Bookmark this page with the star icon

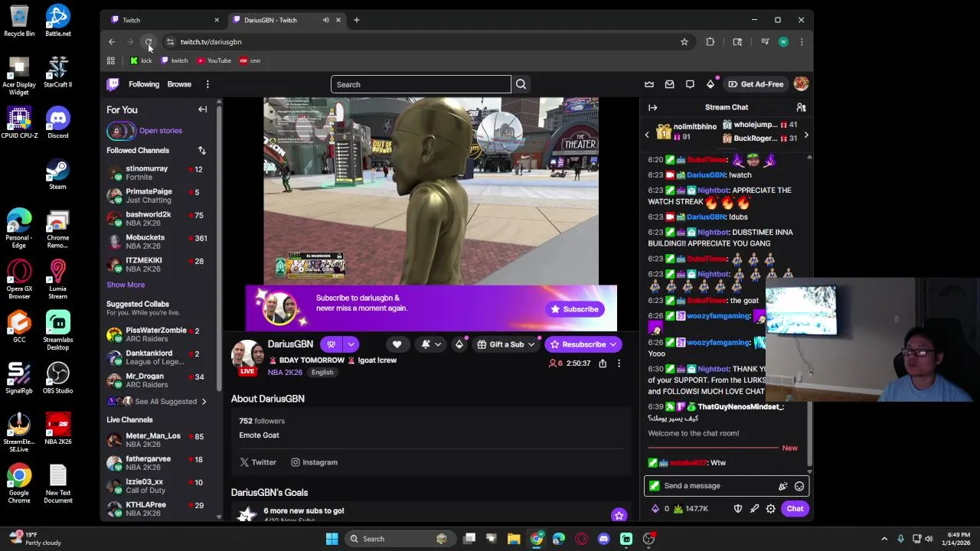pos(684,42)
